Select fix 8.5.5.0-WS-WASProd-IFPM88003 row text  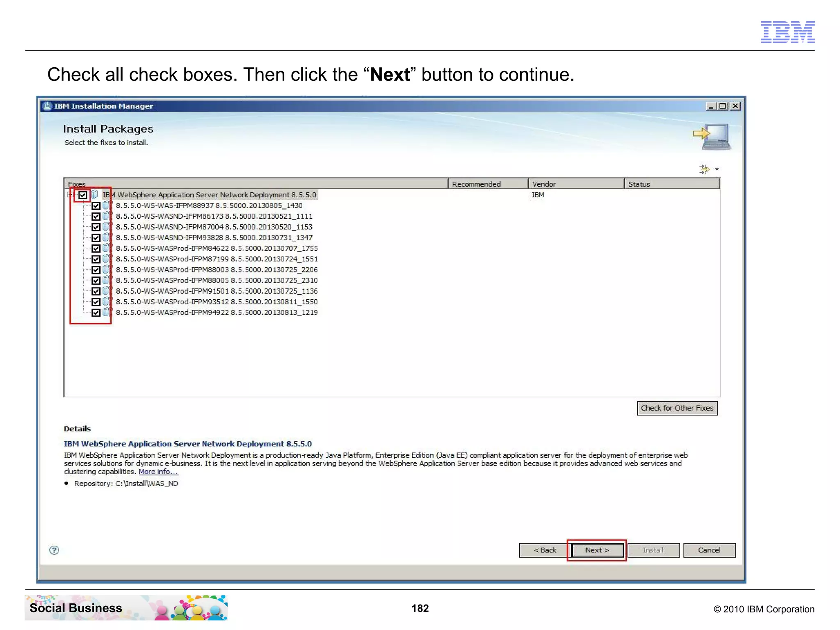click(x=217, y=269)
